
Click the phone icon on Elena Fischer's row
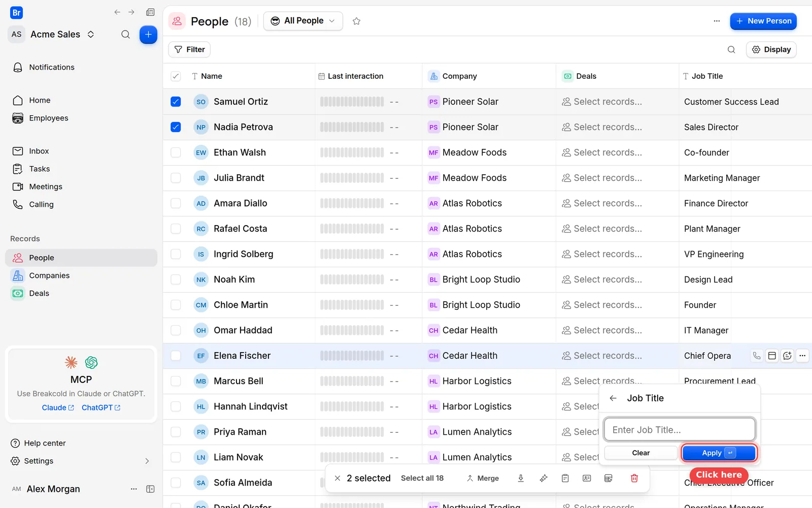757,356
